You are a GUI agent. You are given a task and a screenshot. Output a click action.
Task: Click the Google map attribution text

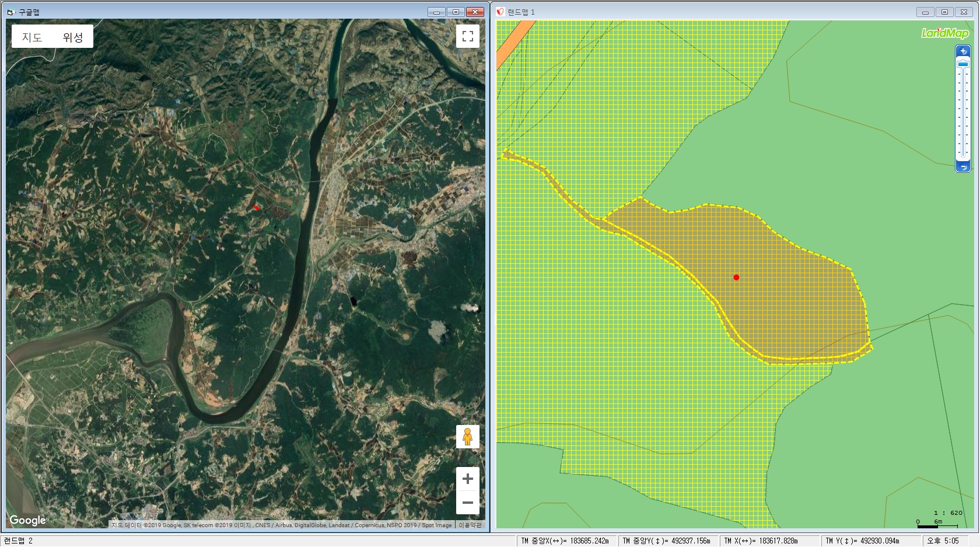click(x=281, y=525)
